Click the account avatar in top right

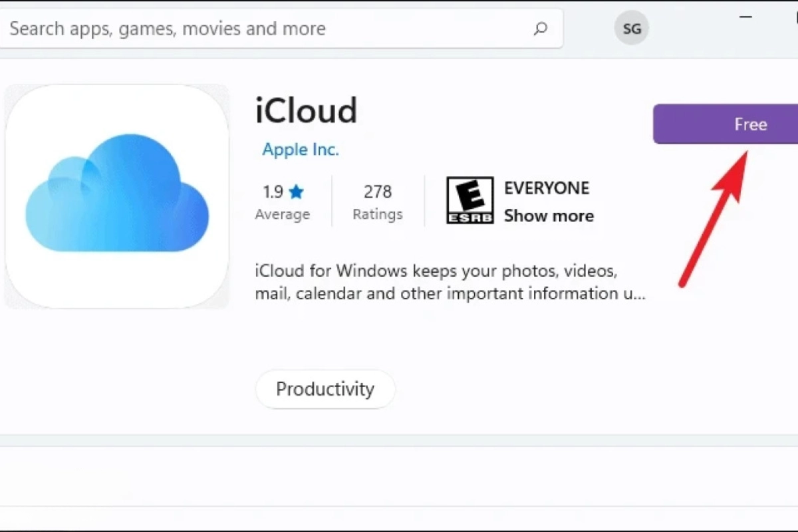coord(630,28)
